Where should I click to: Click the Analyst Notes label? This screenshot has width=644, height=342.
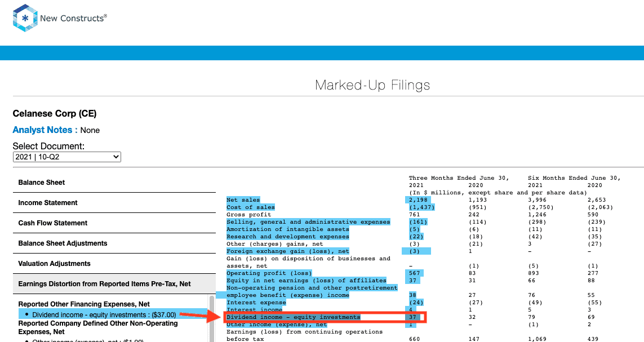coord(45,130)
